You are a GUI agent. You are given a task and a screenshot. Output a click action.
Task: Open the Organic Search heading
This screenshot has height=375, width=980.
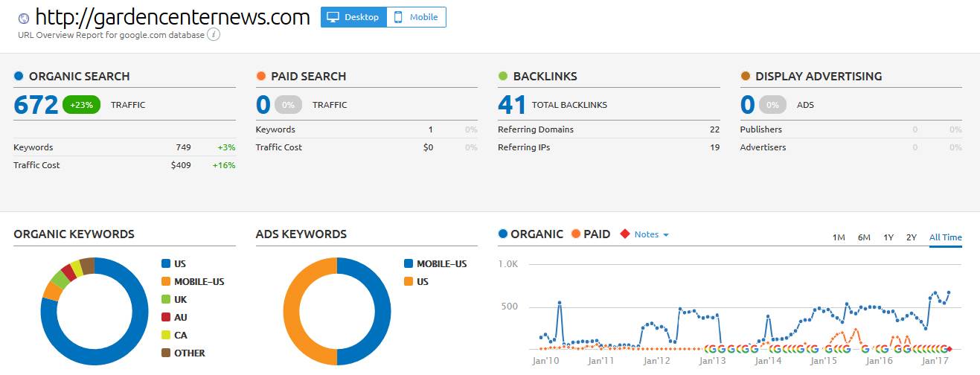point(79,76)
